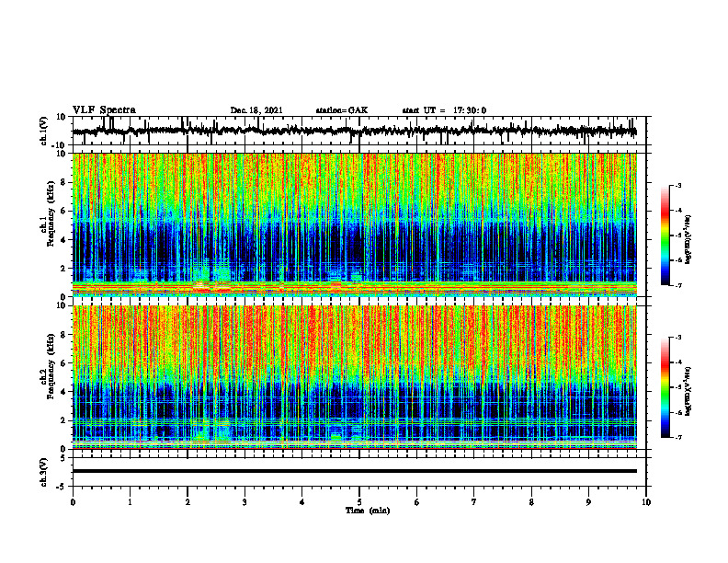Click the "station=GAK" header label

342,110
